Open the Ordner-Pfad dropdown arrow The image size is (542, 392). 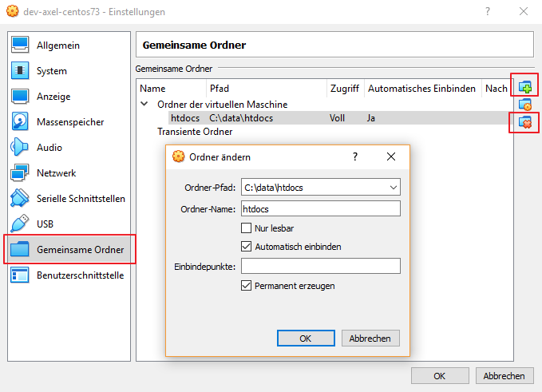393,188
